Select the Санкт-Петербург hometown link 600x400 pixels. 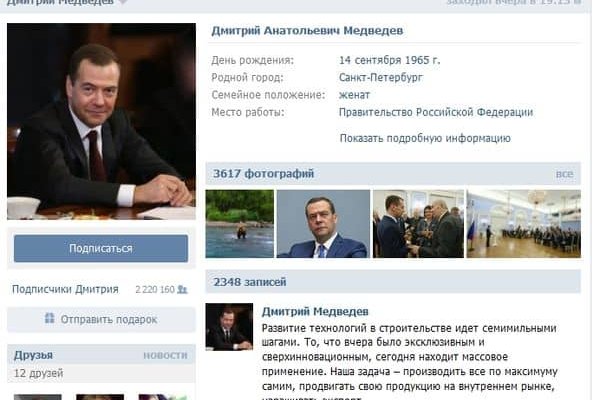click(381, 77)
